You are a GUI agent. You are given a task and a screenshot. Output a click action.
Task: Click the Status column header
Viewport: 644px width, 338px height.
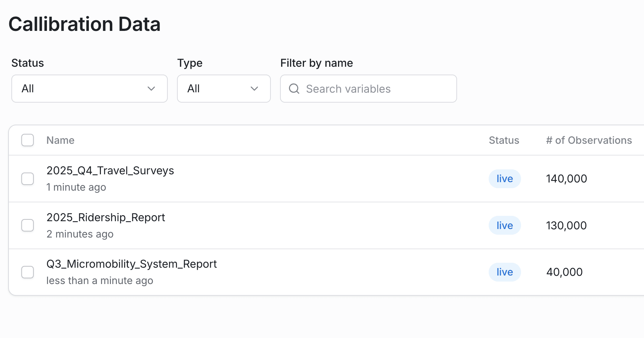[x=504, y=140]
